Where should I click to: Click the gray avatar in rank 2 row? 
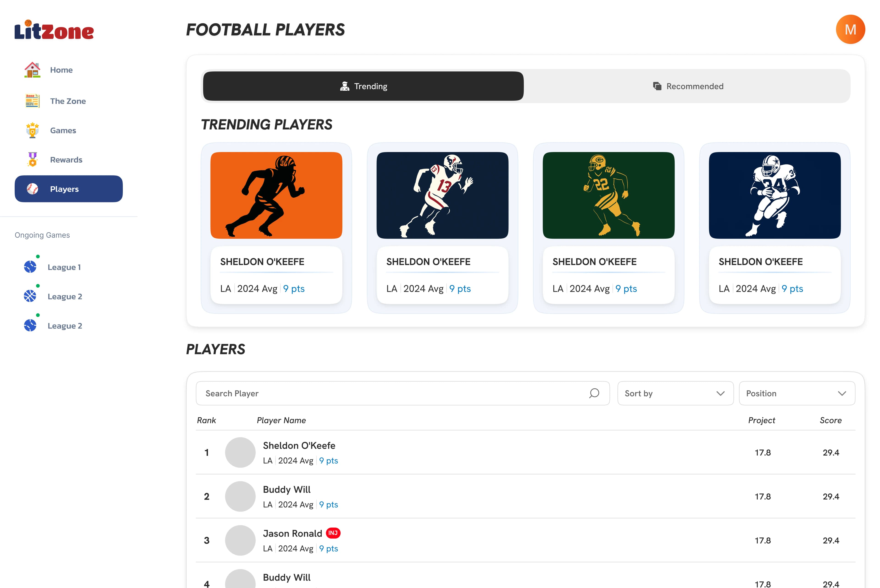click(x=240, y=496)
